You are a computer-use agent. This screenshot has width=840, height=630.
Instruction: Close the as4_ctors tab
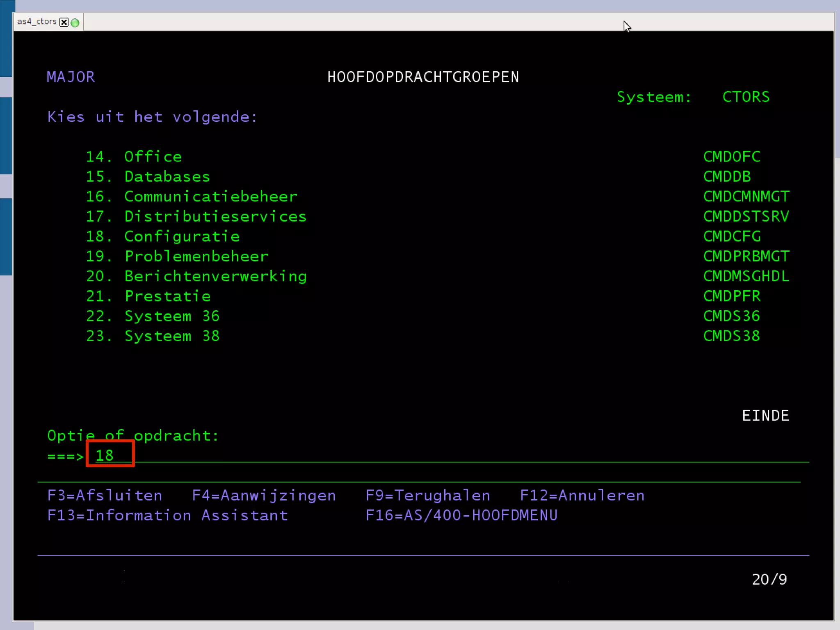click(x=64, y=22)
